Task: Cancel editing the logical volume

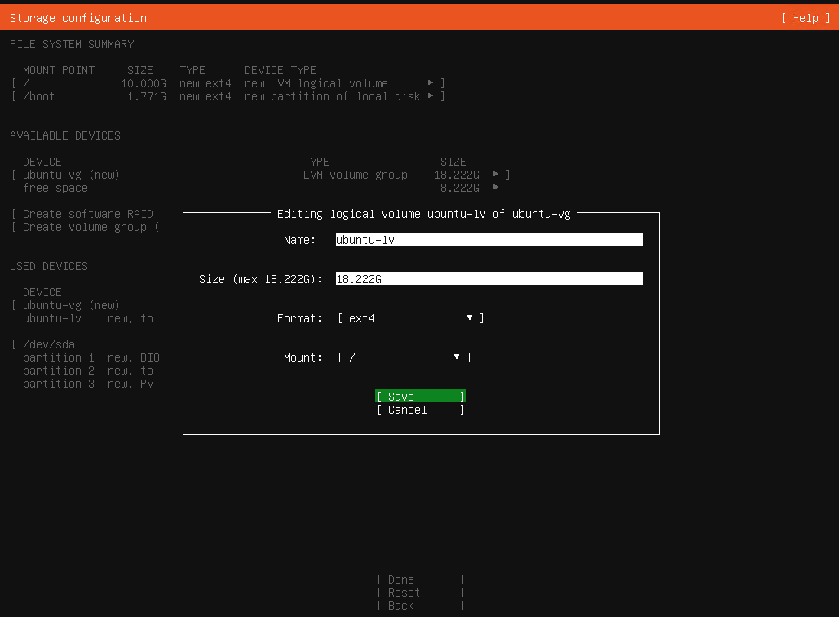Action: coord(421,410)
